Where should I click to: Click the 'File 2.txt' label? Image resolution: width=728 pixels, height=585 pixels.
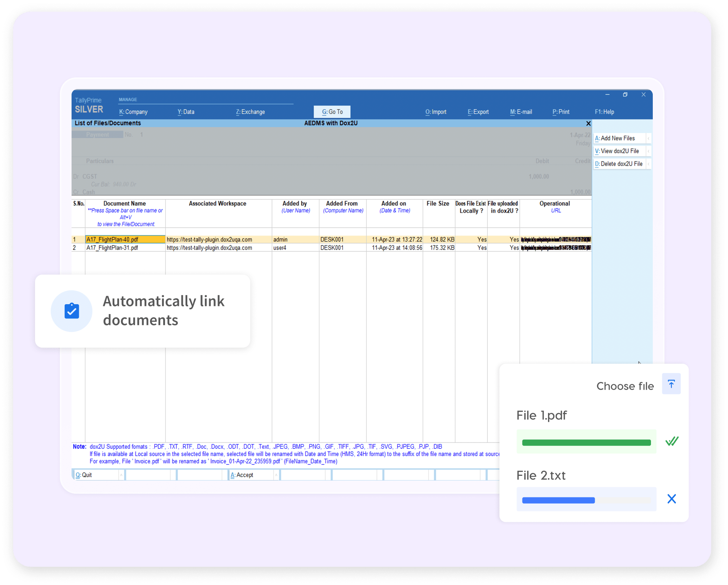pyautogui.click(x=541, y=475)
